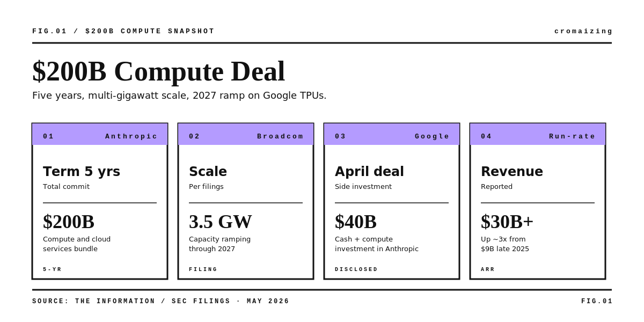Click the Broadcom card header label
644x322 pixels.
280,136
